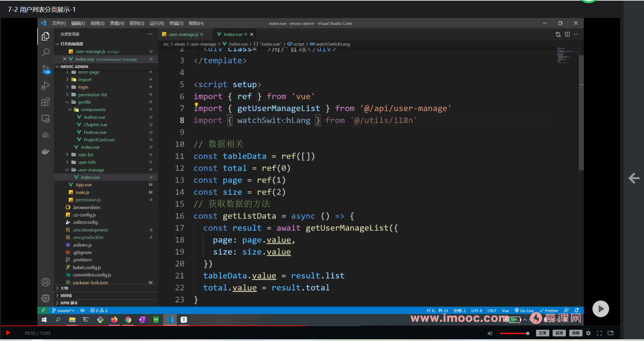Open the 查看(V) menu
This screenshot has height=341, width=644.
(x=117, y=23)
